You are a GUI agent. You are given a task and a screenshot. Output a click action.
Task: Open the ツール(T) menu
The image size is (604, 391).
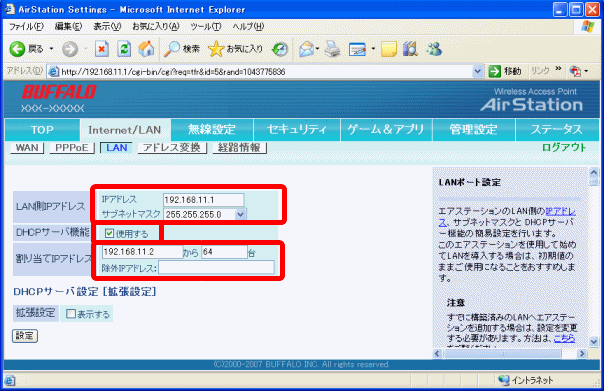click(206, 27)
